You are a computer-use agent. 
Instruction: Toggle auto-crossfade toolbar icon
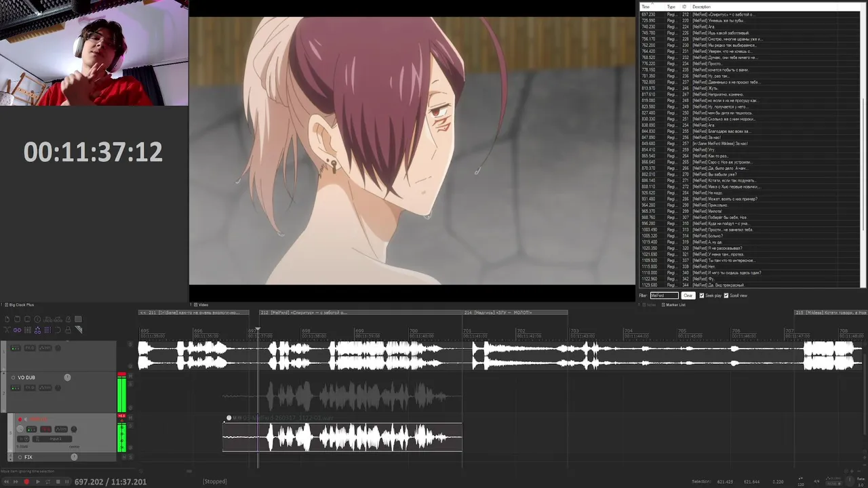point(7,330)
